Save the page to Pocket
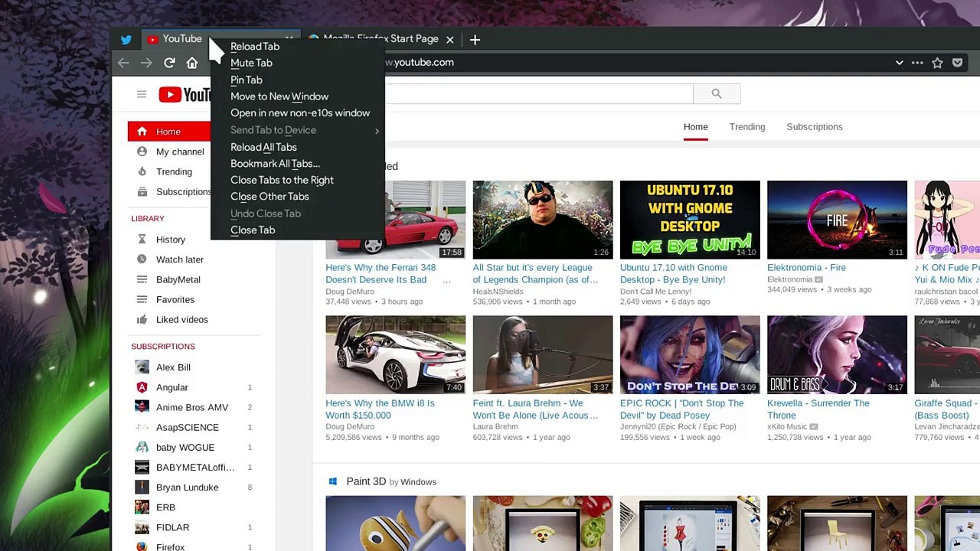Screen dimensions: 980x551 (957, 63)
